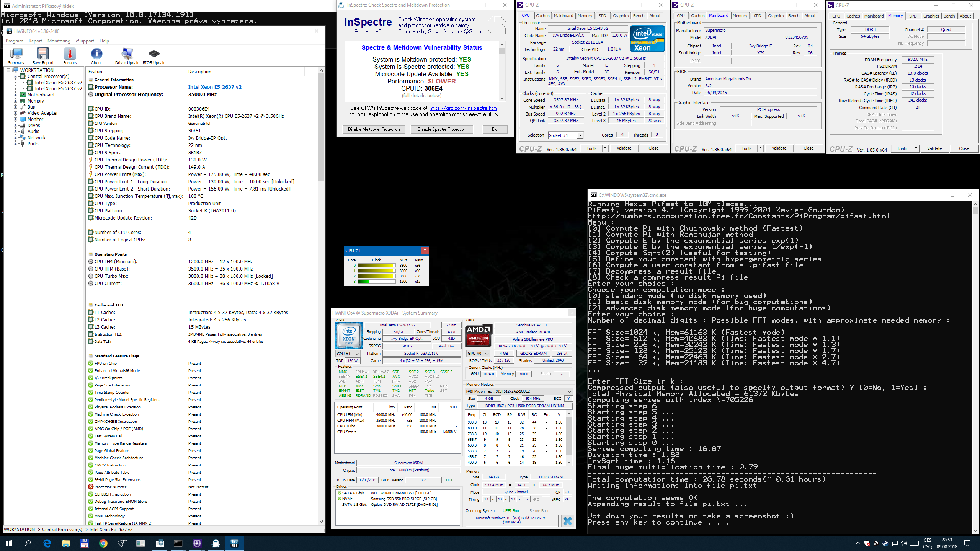Expand the Bus tree node
Image resolution: width=980 pixels, height=551 pixels.
[x=16, y=107]
